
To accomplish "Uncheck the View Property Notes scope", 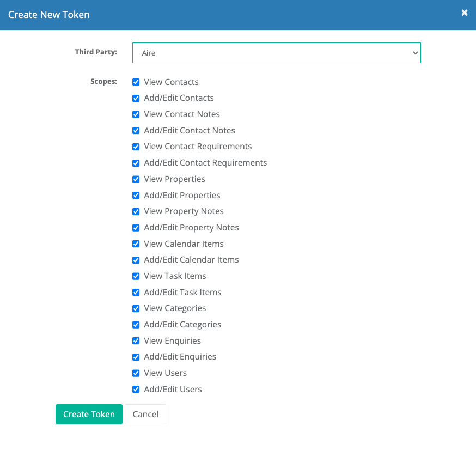I will pyautogui.click(x=136, y=211).
